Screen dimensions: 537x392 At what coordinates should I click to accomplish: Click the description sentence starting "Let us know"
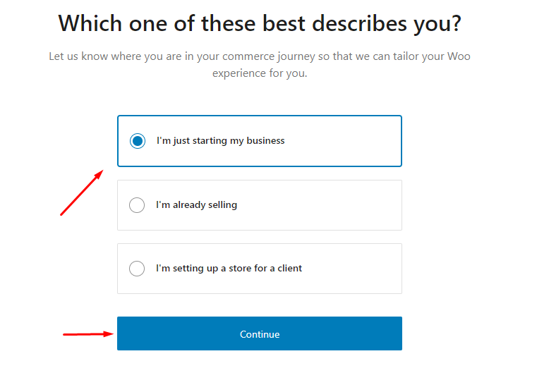tap(260, 56)
